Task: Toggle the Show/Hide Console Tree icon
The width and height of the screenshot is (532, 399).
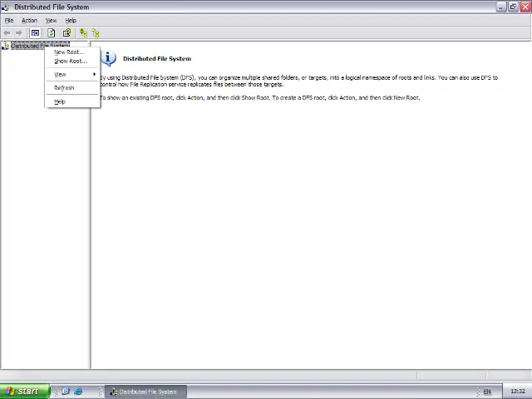Action: (35, 33)
